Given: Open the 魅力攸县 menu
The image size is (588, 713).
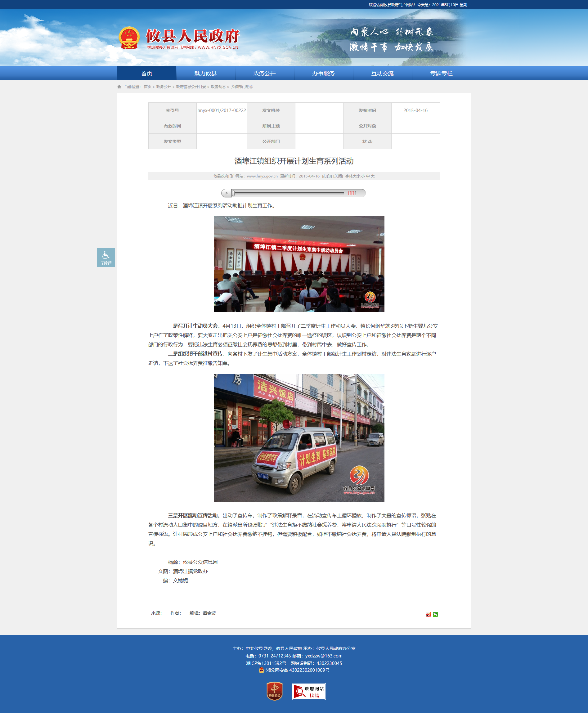Looking at the screenshot, I should coord(206,73).
